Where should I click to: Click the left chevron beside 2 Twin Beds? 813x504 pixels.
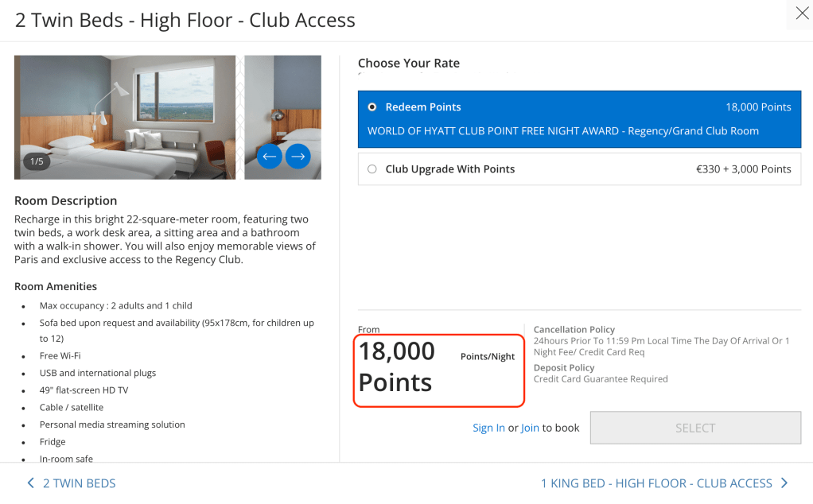(x=31, y=483)
